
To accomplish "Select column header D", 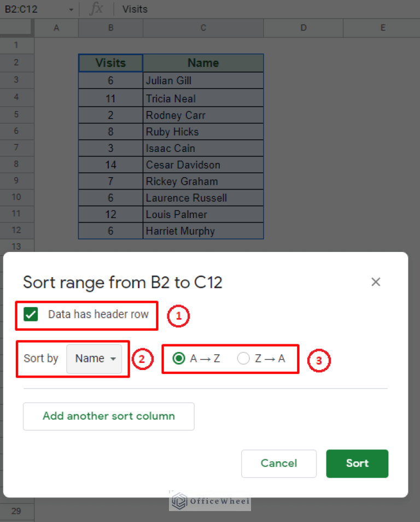I will pyautogui.click(x=303, y=27).
